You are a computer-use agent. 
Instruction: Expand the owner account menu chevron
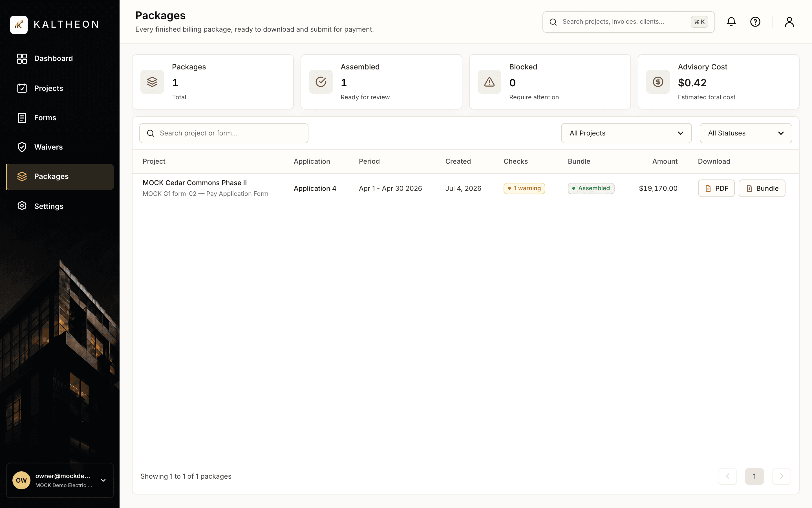pos(103,480)
